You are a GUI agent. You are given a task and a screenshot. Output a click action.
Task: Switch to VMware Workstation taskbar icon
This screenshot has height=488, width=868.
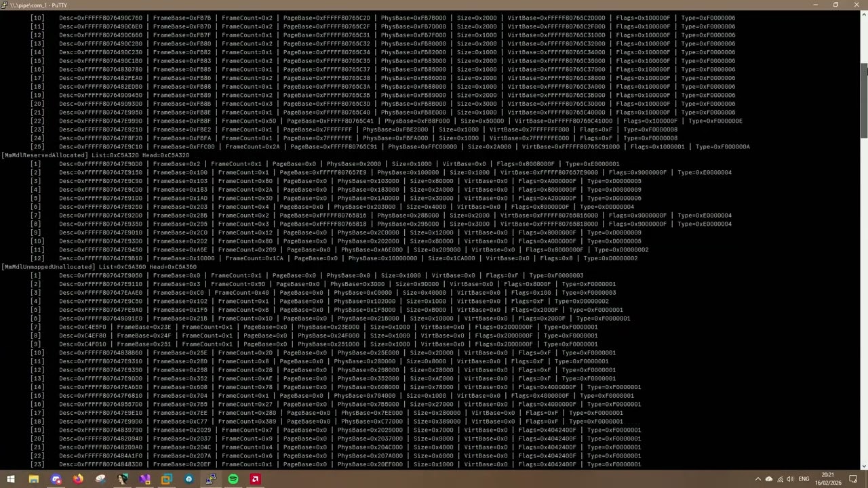pyautogui.click(x=167, y=479)
